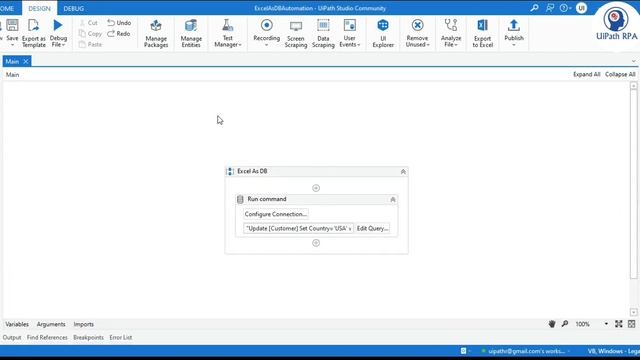640x360 pixels.
Task: Click Export to Excel
Action: tap(482, 33)
